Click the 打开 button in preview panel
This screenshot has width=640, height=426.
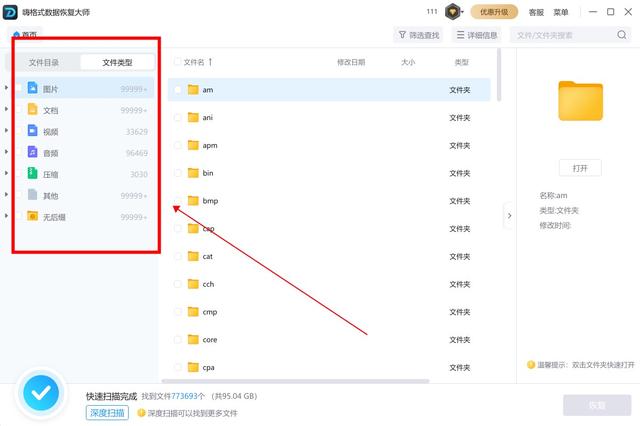point(580,168)
